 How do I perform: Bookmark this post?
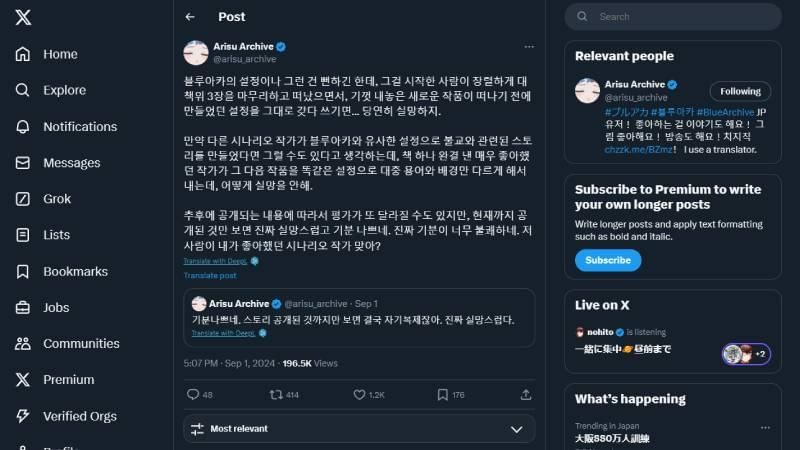click(445, 395)
